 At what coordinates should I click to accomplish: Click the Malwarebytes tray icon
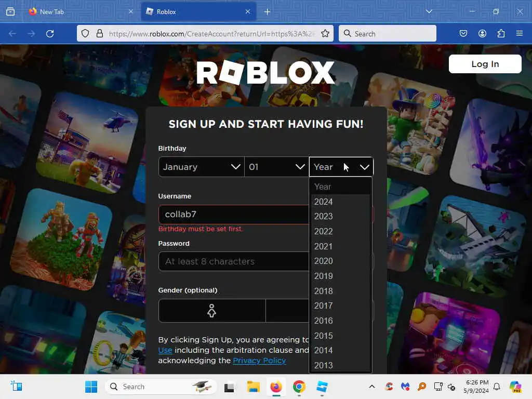click(x=405, y=387)
